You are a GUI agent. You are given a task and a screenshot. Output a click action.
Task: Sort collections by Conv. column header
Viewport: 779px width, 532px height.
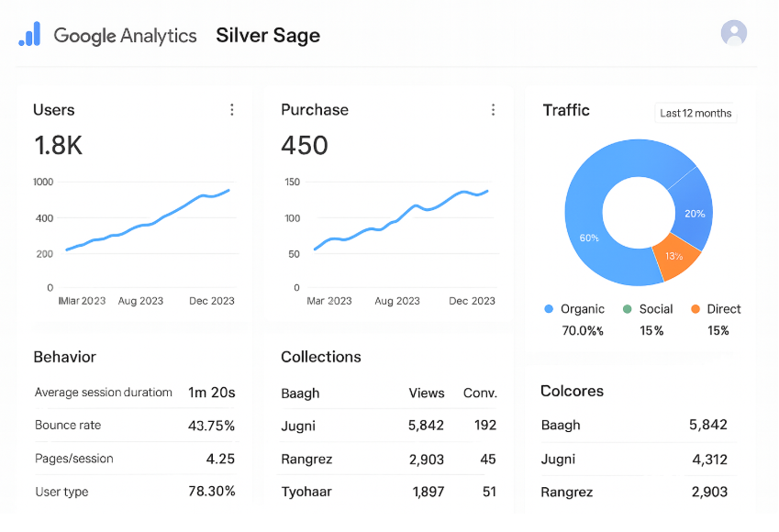pos(479,393)
